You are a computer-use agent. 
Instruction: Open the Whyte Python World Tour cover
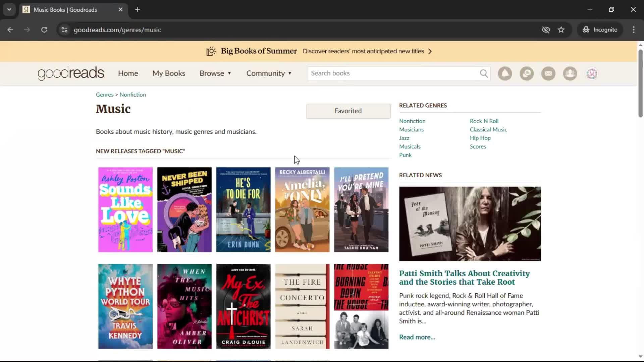125,306
